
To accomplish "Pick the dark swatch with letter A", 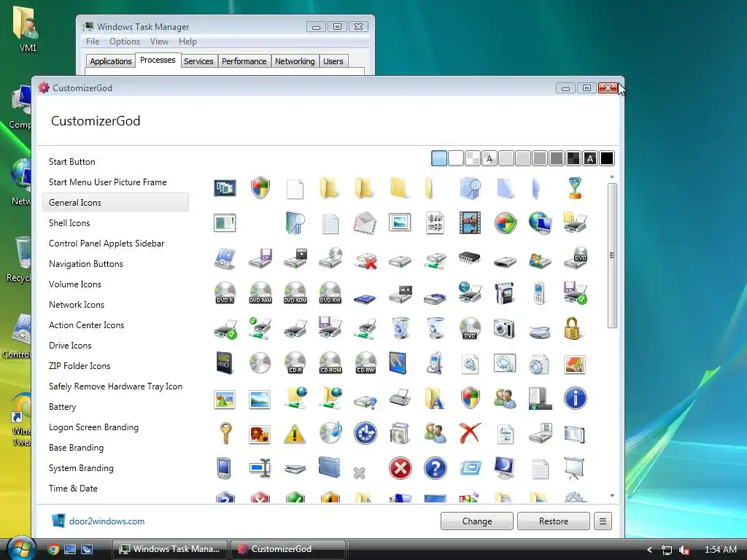I will tap(590, 158).
